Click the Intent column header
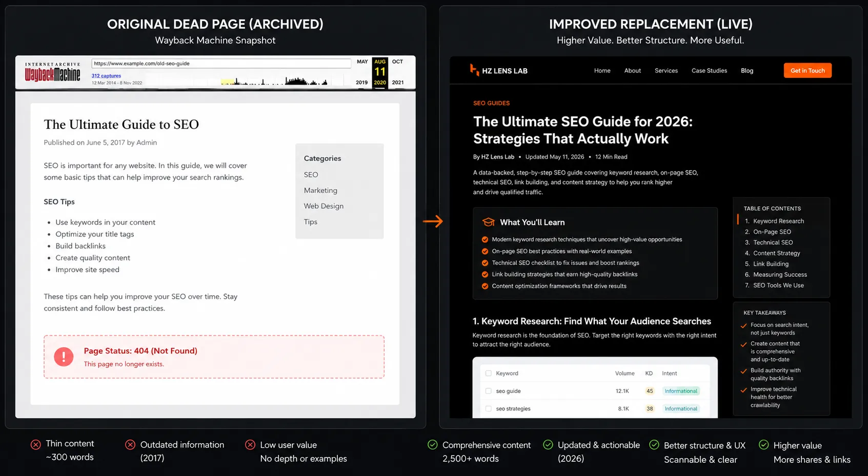Image resolution: width=868 pixels, height=476 pixels. coord(669,373)
